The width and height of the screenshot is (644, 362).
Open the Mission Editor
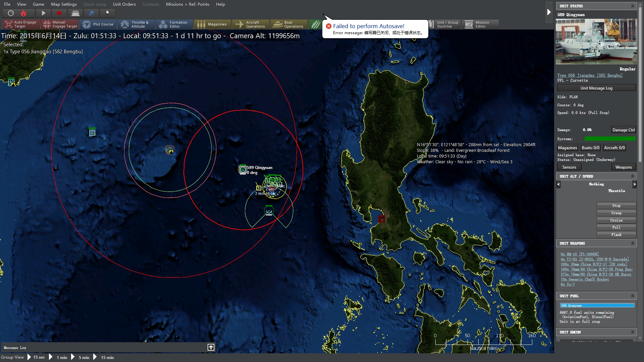(480, 24)
